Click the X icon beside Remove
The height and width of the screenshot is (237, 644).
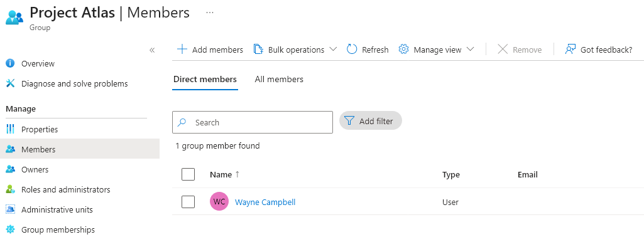pos(503,50)
